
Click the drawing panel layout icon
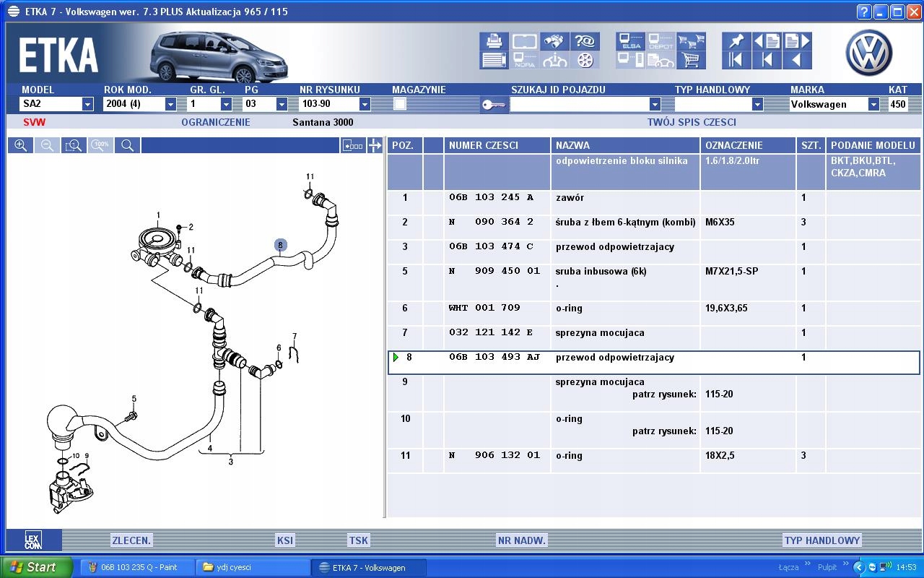(353, 145)
